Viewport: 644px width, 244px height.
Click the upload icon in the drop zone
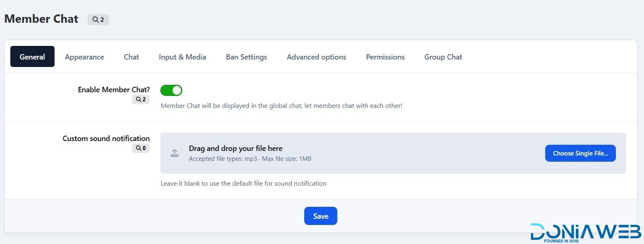[175, 153]
